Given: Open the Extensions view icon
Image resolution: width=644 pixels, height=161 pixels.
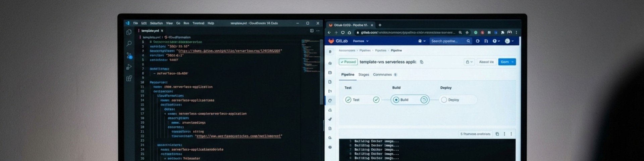Looking at the screenshot, I should tap(129, 78).
